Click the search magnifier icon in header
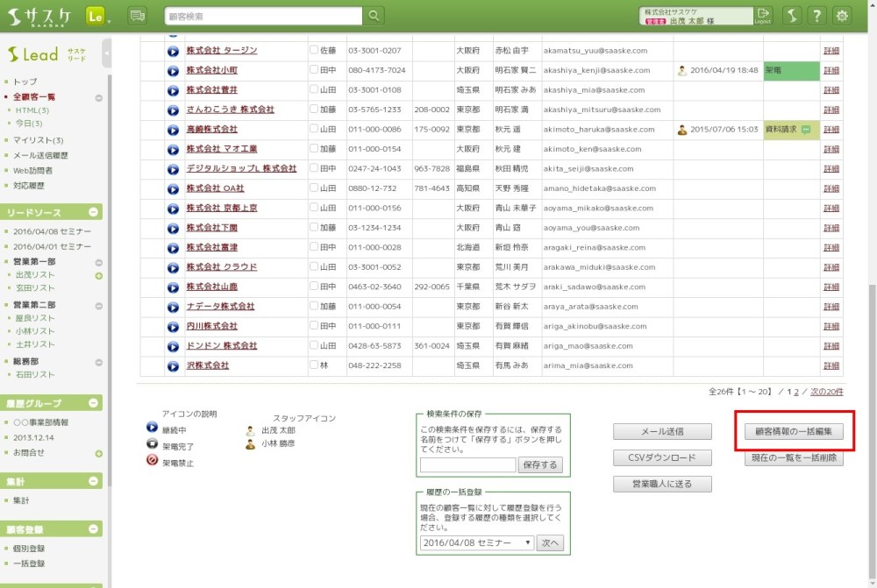The image size is (877, 588). pos(374,16)
